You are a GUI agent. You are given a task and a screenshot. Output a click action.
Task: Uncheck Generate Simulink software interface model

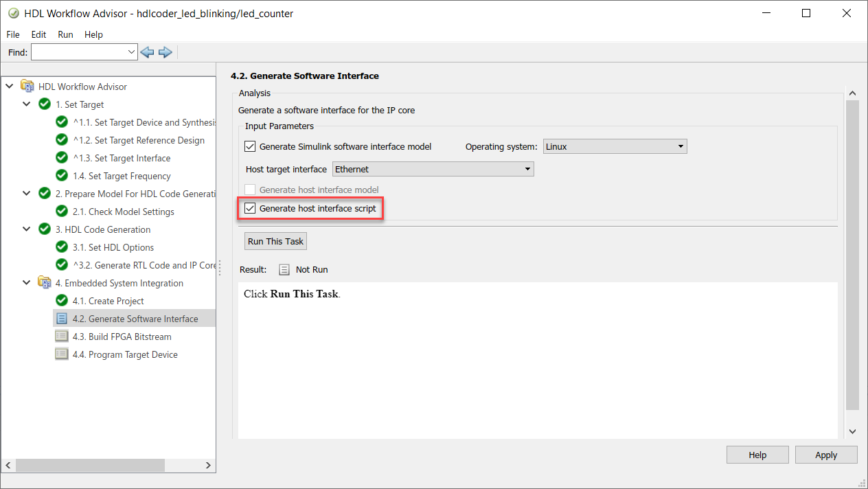pyautogui.click(x=250, y=146)
